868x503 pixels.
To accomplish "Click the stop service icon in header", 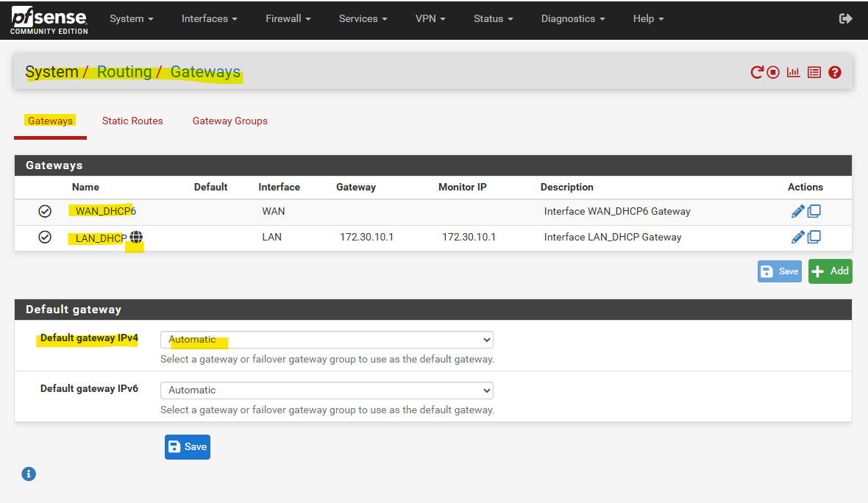I will [x=773, y=72].
